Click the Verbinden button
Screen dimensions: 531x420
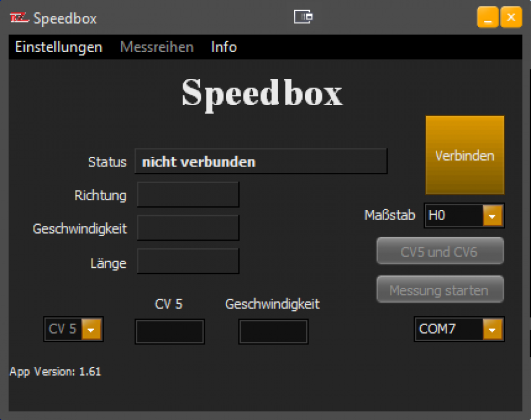pos(465,155)
